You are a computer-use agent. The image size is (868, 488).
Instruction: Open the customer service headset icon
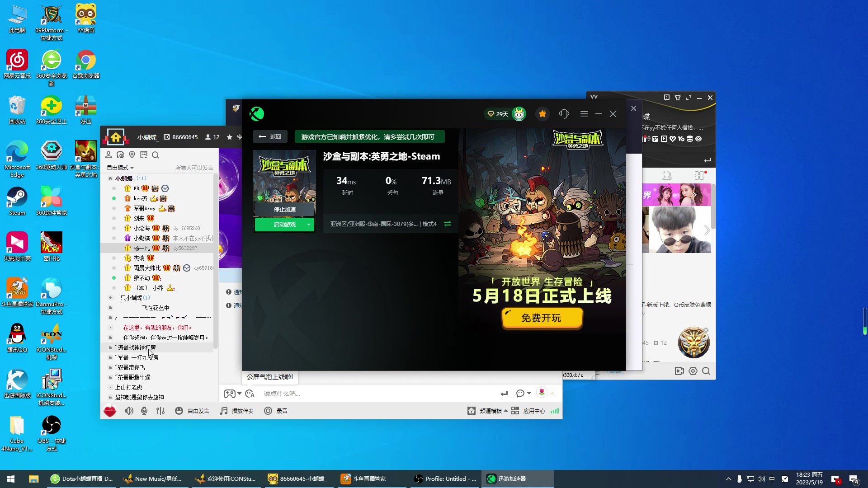pos(564,114)
